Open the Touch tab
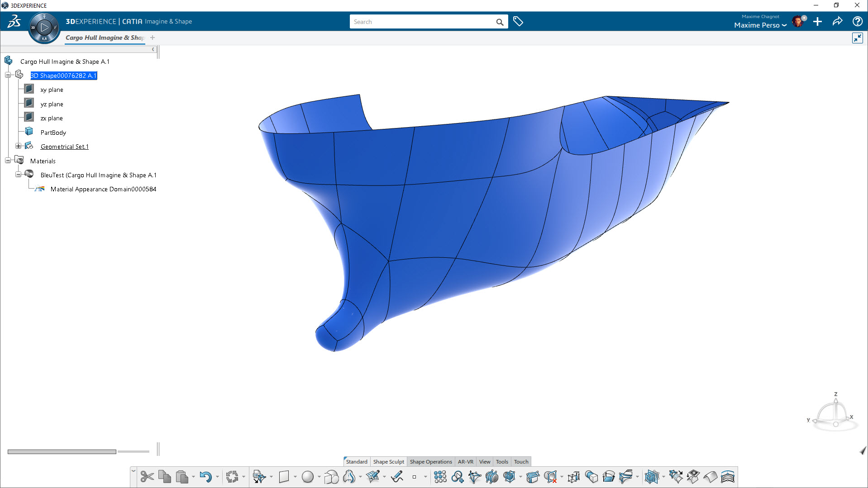868x488 pixels. (x=521, y=462)
